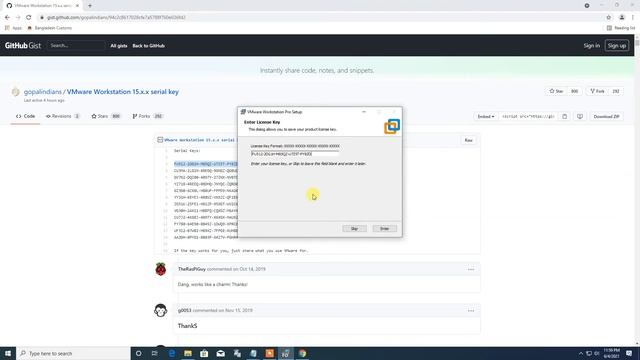
Task: Open the Chrome profile icon
Action: (x=622, y=18)
